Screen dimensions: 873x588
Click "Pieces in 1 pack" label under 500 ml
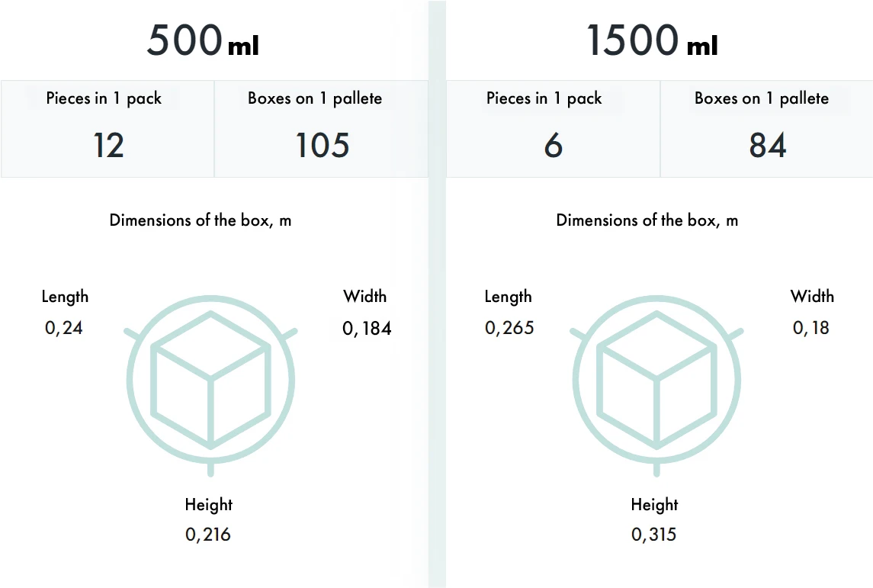click(104, 98)
